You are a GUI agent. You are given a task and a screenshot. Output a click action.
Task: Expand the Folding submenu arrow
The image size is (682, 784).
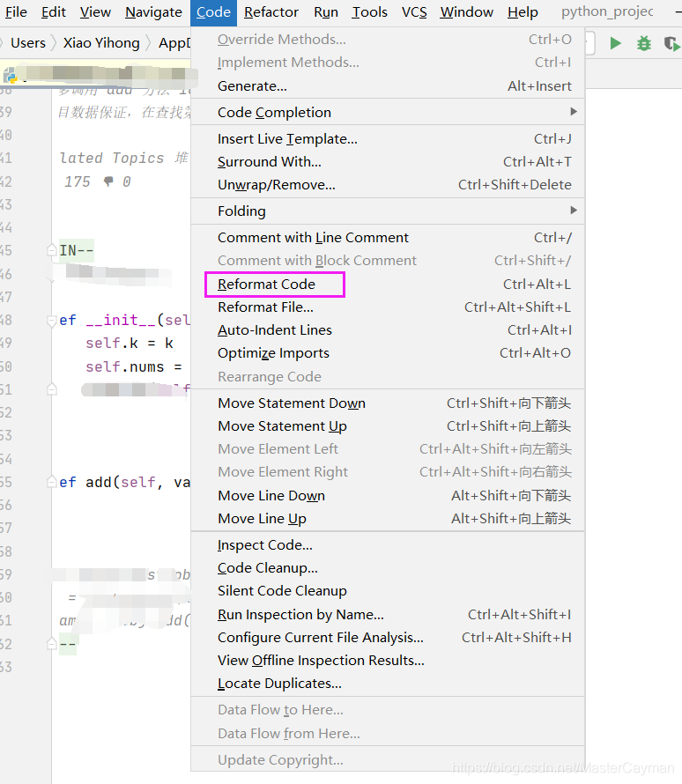tap(574, 210)
